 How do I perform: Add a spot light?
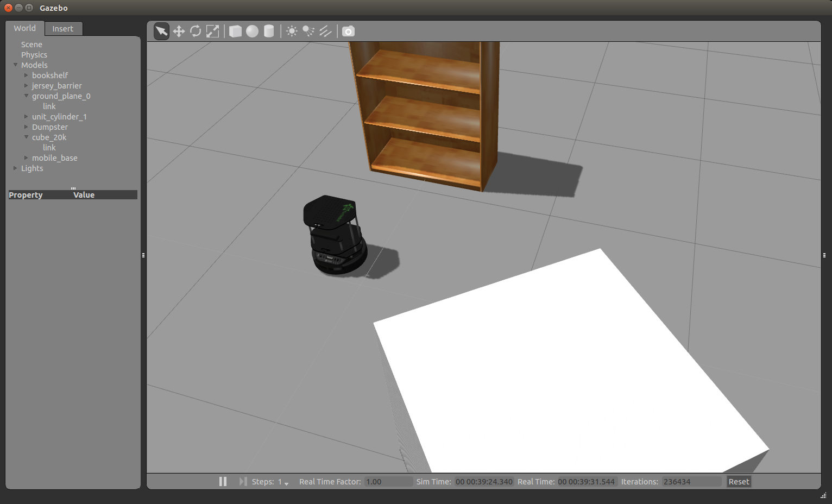[308, 31]
